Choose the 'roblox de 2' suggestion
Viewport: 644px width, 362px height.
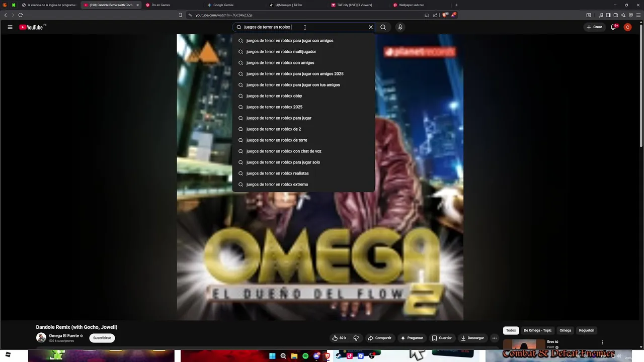(x=303, y=129)
